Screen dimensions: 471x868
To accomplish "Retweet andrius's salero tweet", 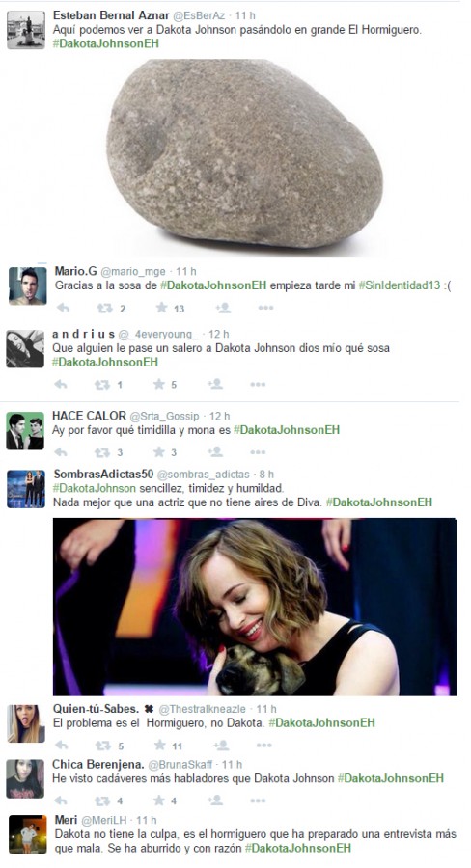I will pos(102,384).
